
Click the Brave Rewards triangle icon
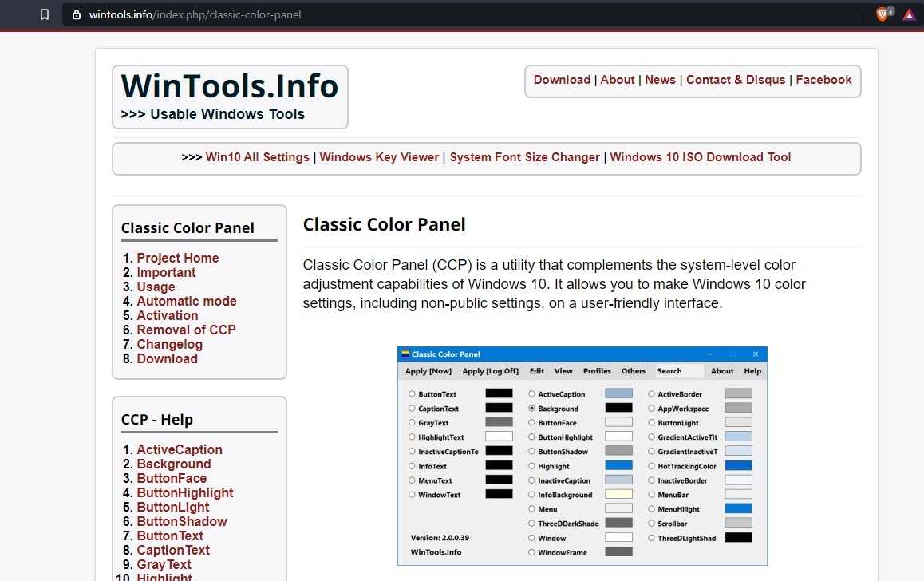click(x=909, y=14)
